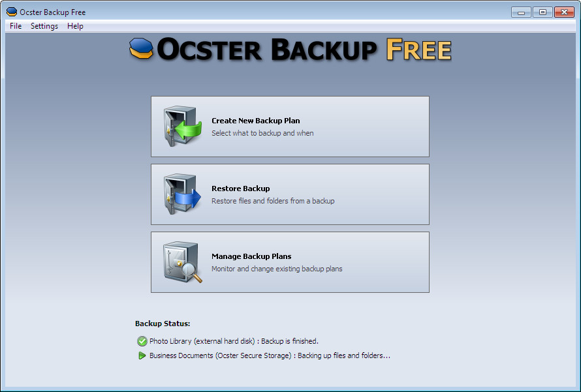The height and width of the screenshot is (392, 581).
Task: Click 'Select what to backup and when' description
Action: tap(262, 133)
